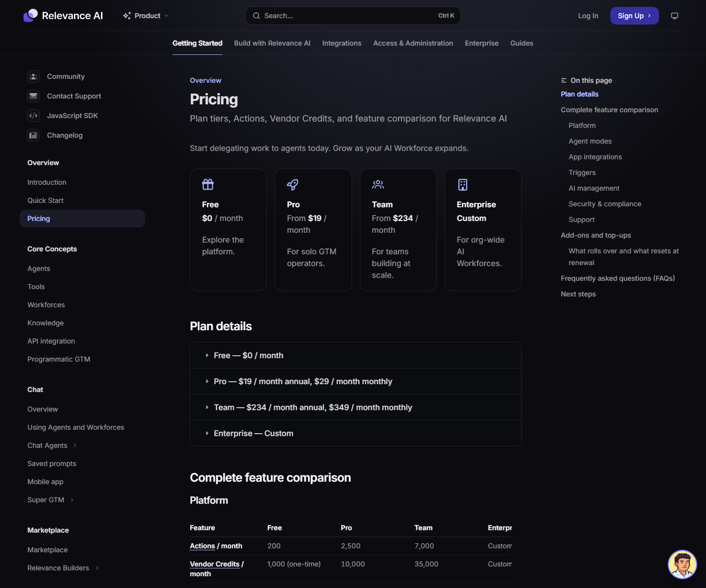
Task: Jump to App integrations section
Action: pyautogui.click(x=595, y=157)
